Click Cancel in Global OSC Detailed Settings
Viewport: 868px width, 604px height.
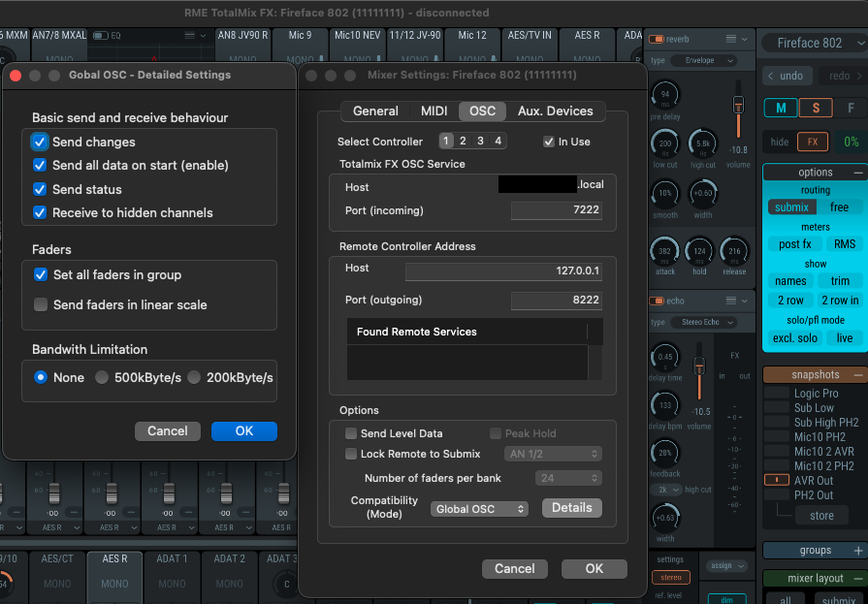[x=167, y=431]
